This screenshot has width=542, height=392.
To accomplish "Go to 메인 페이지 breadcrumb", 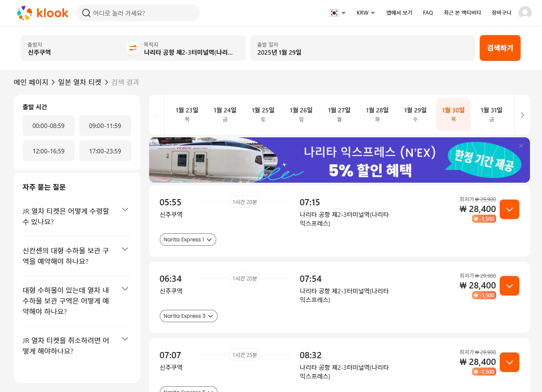I will pos(31,82).
